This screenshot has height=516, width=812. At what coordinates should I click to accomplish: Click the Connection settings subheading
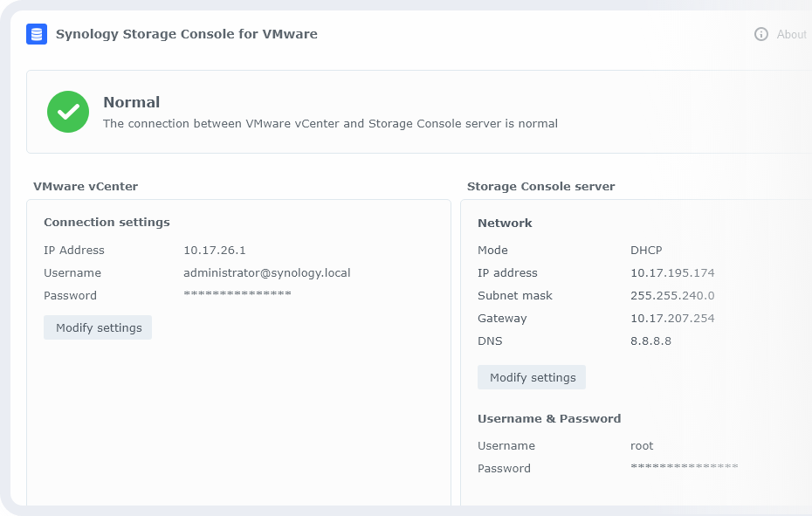point(107,223)
